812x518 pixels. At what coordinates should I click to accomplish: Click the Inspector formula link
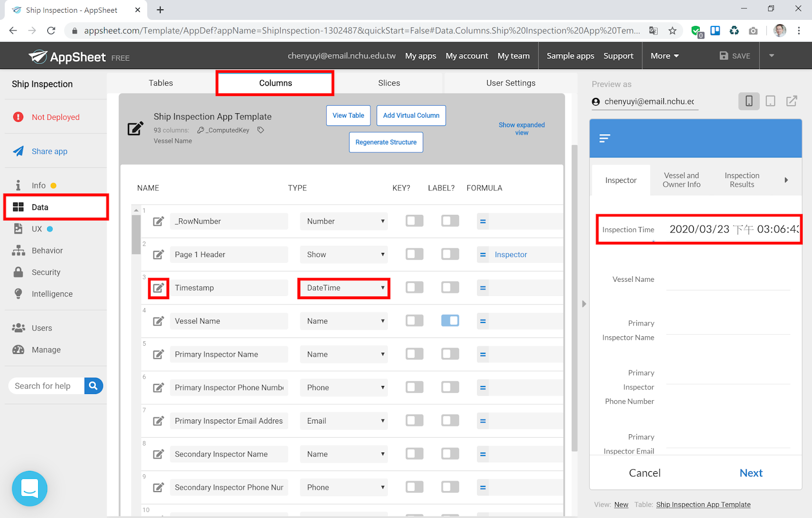(x=511, y=254)
